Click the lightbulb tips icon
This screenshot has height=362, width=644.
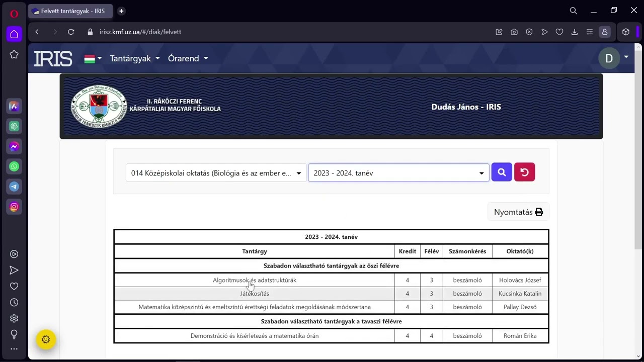point(14,334)
